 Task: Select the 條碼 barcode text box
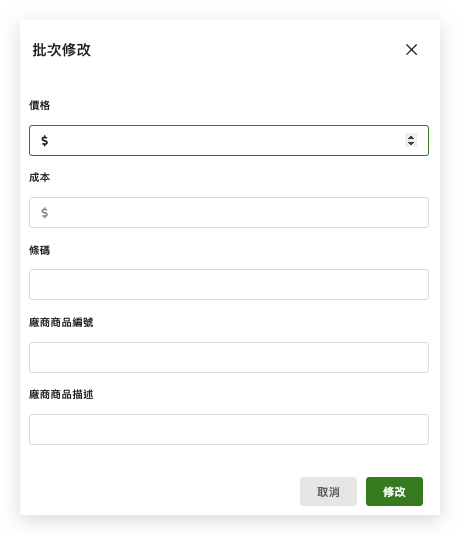229,285
